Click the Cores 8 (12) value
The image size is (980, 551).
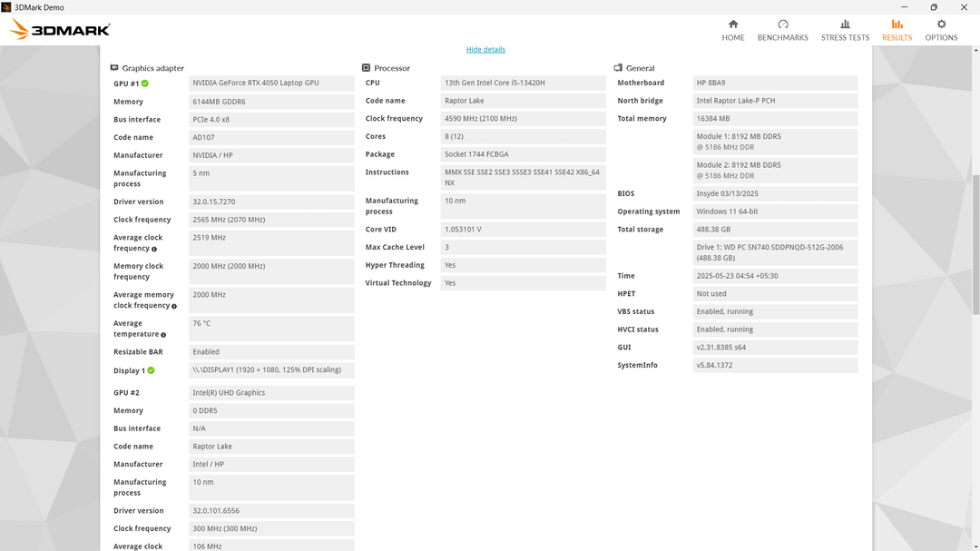[x=524, y=136]
